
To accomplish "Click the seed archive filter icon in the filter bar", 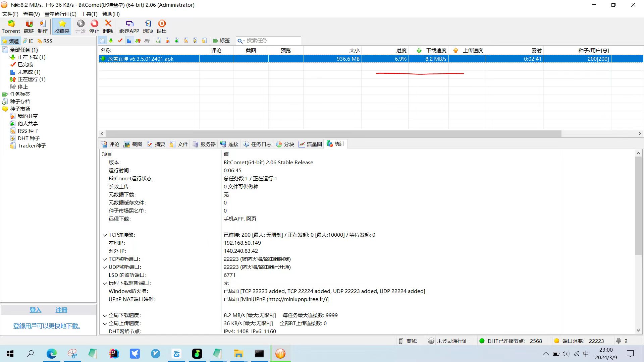I will (x=158, y=41).
